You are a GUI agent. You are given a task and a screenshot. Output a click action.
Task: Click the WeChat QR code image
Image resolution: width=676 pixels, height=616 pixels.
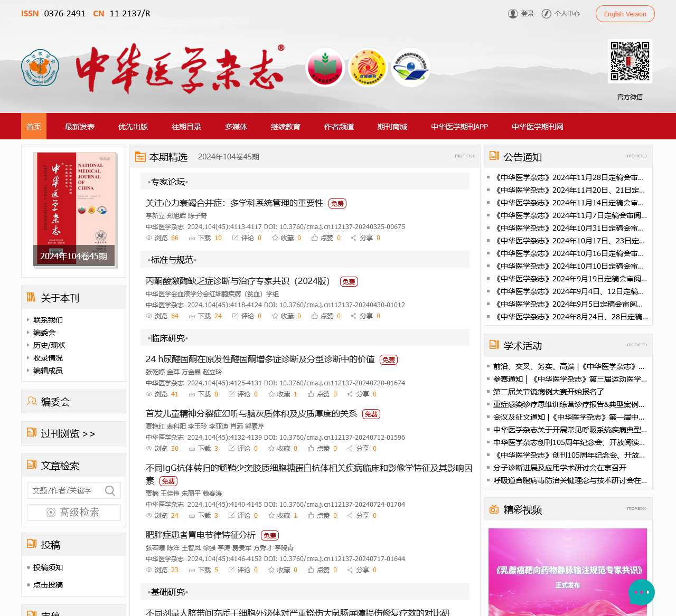[630, 61]
